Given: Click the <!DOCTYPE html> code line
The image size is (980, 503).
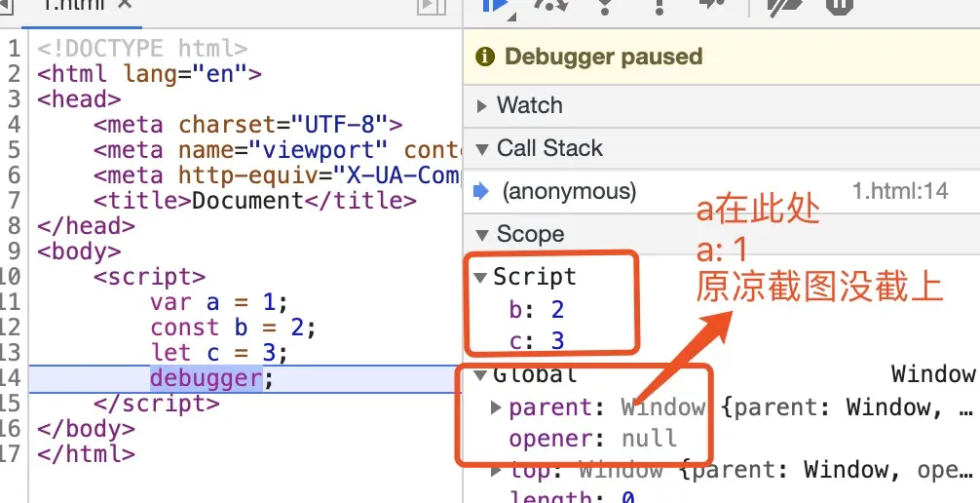Looking at the screenshot, I should click(142, 48).
